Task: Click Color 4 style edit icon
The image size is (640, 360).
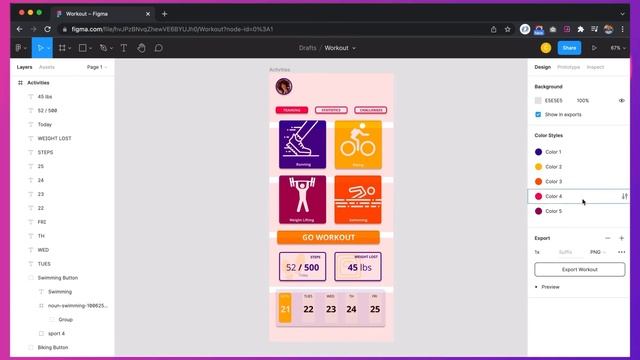Action: coord(624,196)
